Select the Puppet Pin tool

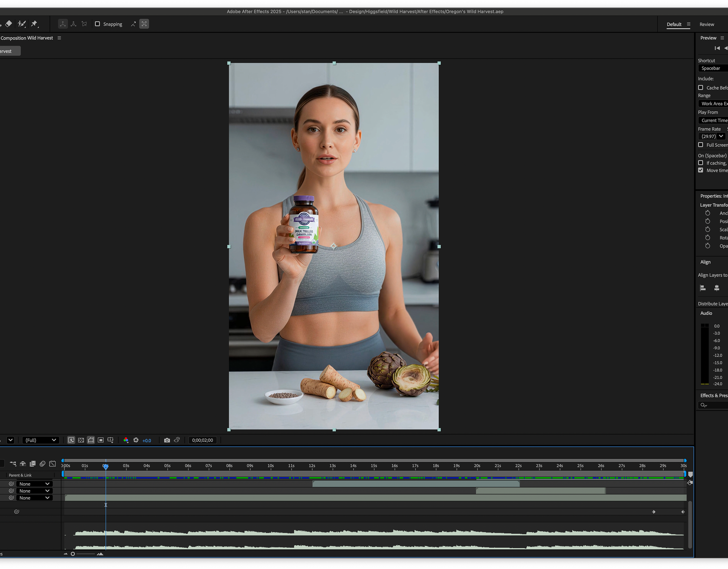34,24
